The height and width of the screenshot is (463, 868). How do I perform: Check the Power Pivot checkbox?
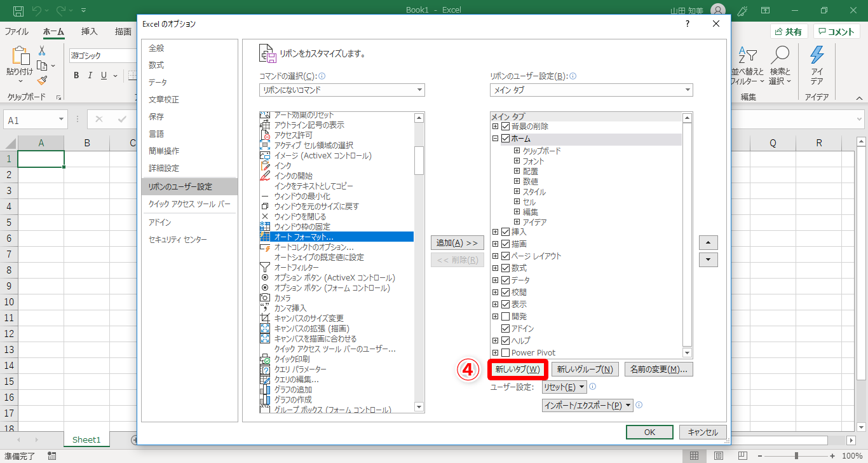click(506, 353)
